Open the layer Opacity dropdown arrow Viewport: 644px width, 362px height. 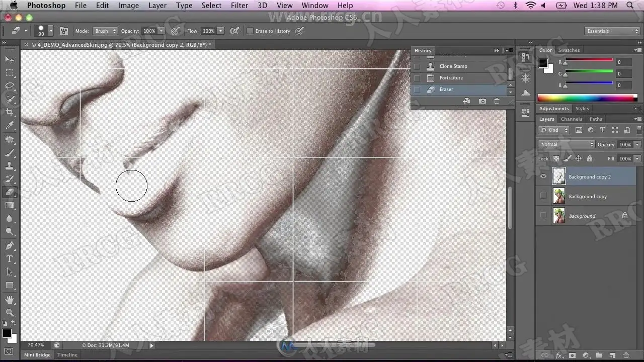637,144
